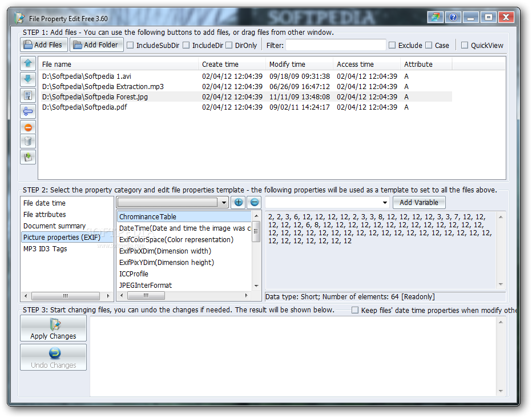Viewport: 532px width, 418px height.
Task: Click in the property value text area
Action: (x=381, y=250)
